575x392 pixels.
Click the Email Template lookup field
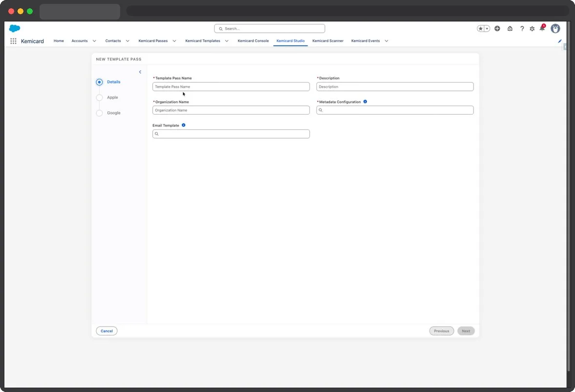(231, 134)
